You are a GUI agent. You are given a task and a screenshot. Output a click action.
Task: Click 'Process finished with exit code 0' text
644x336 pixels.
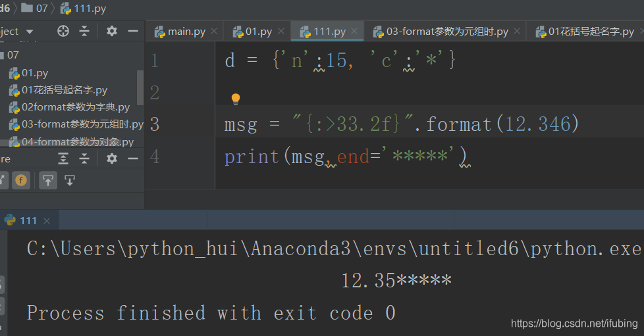click(211, 313)
